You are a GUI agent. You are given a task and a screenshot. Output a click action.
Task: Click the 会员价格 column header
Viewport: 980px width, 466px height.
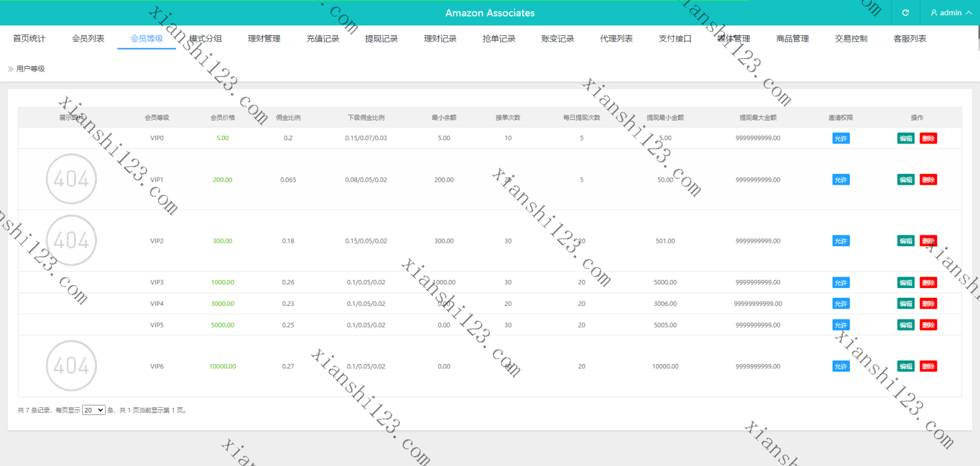(223, 118)
